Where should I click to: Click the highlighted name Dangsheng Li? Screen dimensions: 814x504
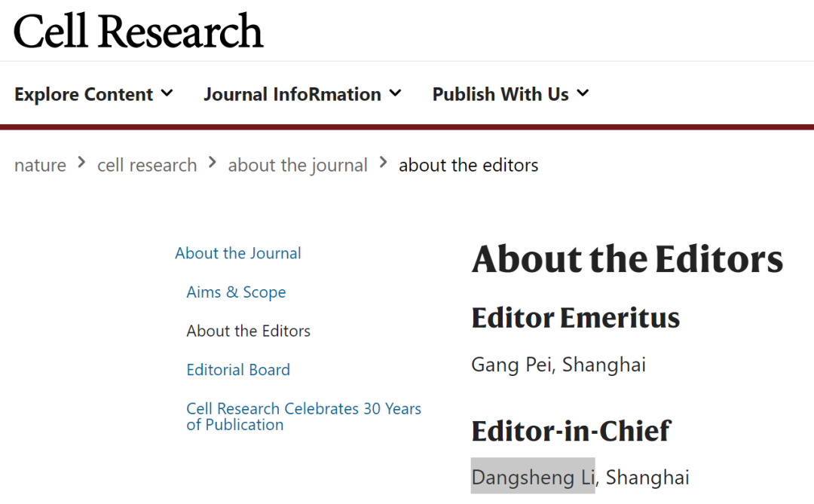(x=533, y=477)
